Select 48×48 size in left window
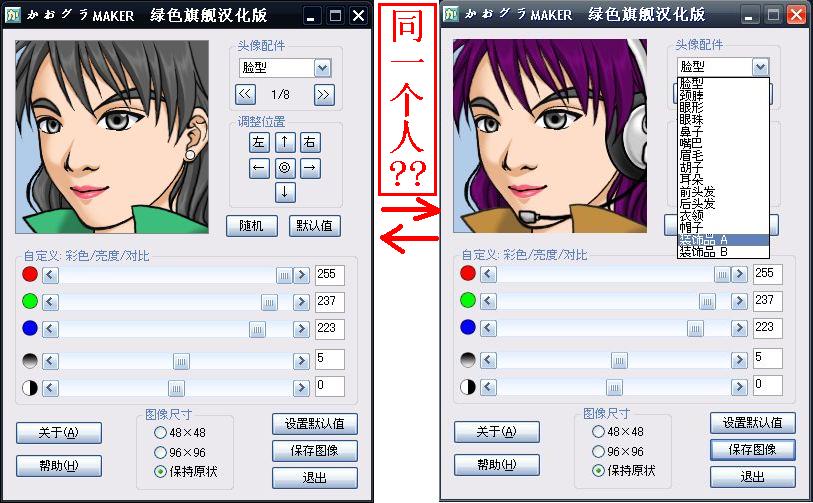 click(x=180, y=432)
